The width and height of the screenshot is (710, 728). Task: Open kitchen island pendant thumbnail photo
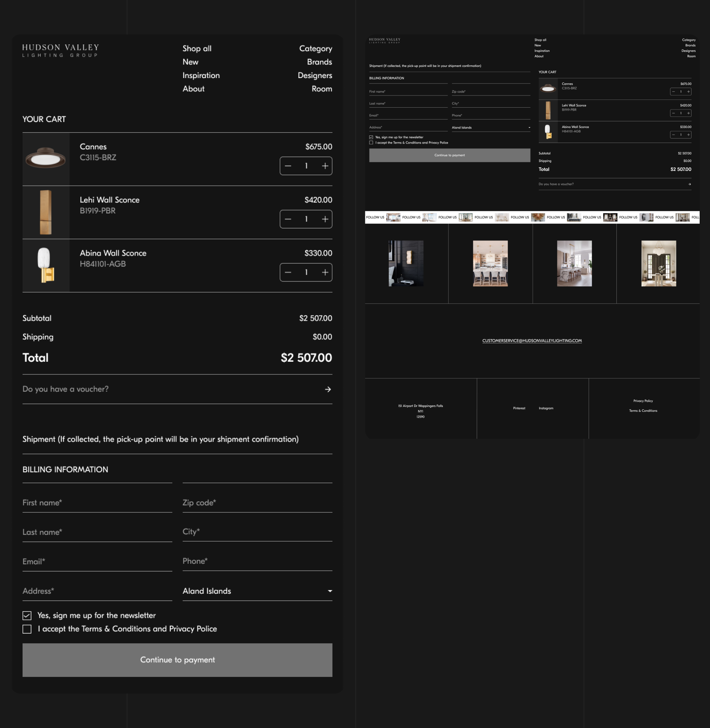[490, 264]
